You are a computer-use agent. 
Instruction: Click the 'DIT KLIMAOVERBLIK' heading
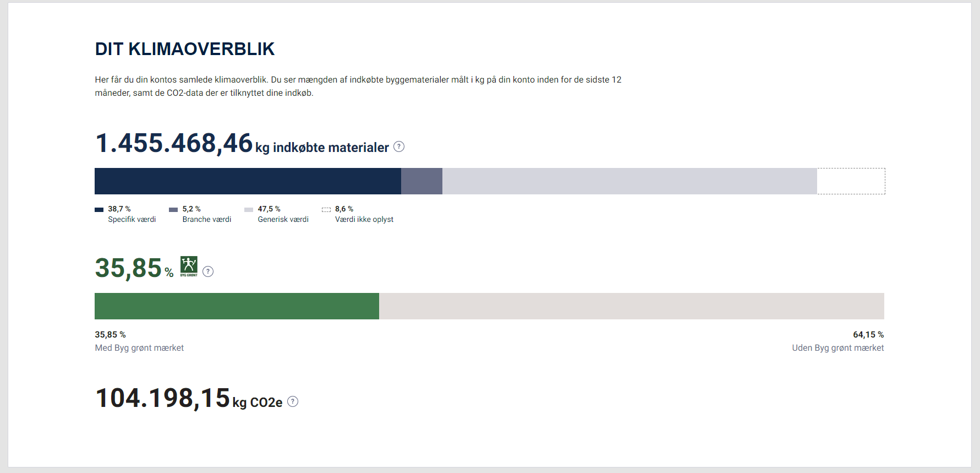pos(185,49)
